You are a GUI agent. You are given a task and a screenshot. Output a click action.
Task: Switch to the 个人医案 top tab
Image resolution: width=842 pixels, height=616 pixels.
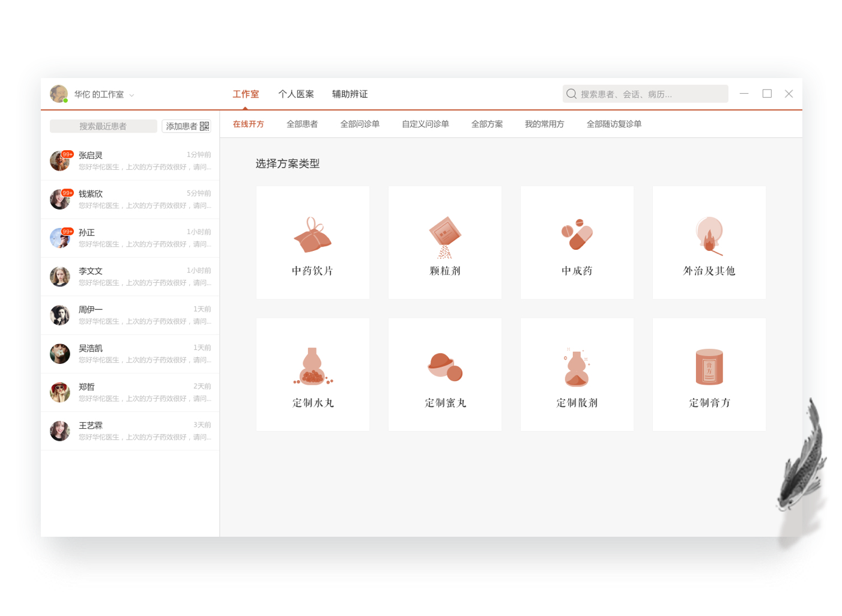[296, 94]
